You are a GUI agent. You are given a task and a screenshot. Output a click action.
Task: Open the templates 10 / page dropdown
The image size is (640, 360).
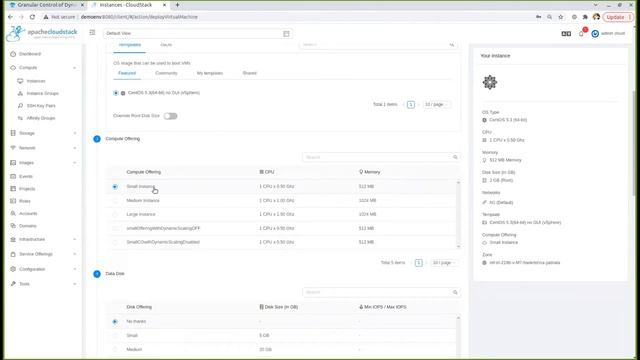tap(436, 104)
